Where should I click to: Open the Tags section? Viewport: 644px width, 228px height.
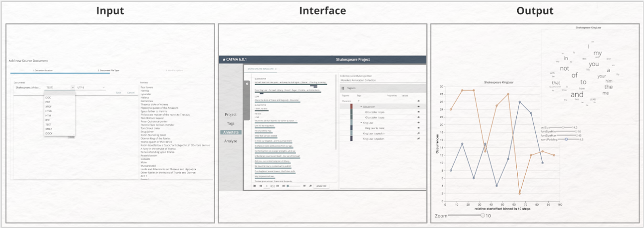(x=231, y=123)
